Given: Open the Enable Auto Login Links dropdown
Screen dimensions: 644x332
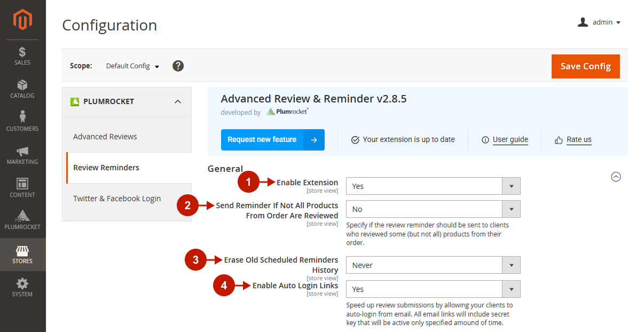Looking at the screenshot, I should point(433,289).
